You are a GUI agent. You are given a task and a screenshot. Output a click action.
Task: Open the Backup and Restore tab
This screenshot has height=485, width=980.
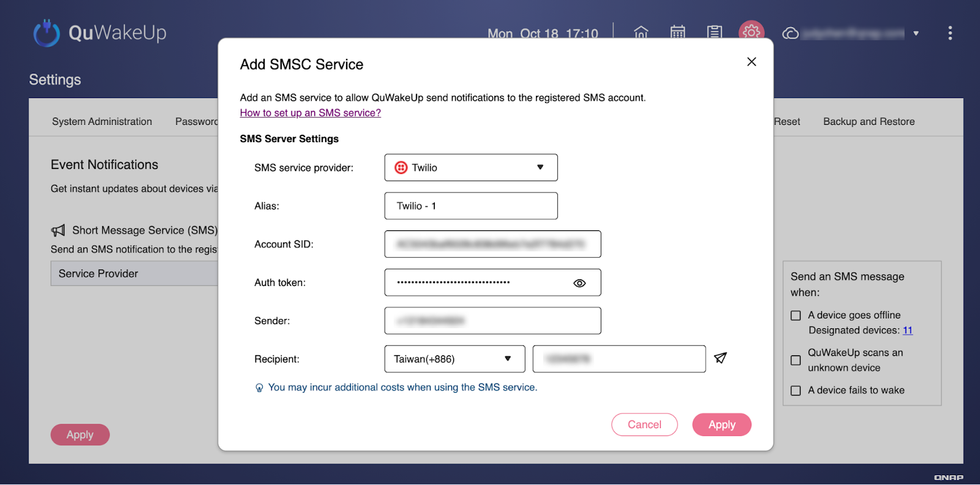[869, 121]
